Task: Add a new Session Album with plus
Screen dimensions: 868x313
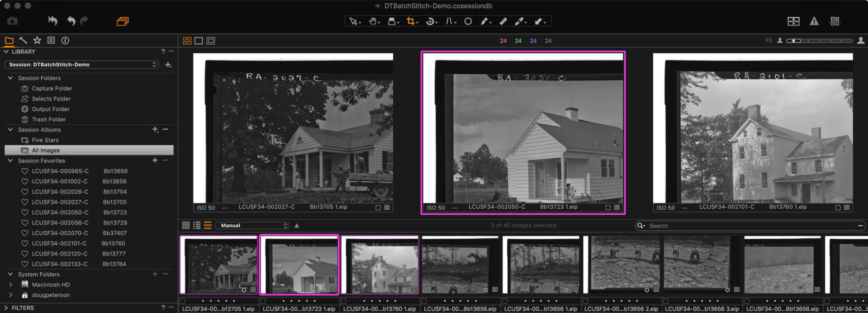Action: point(155,130)
